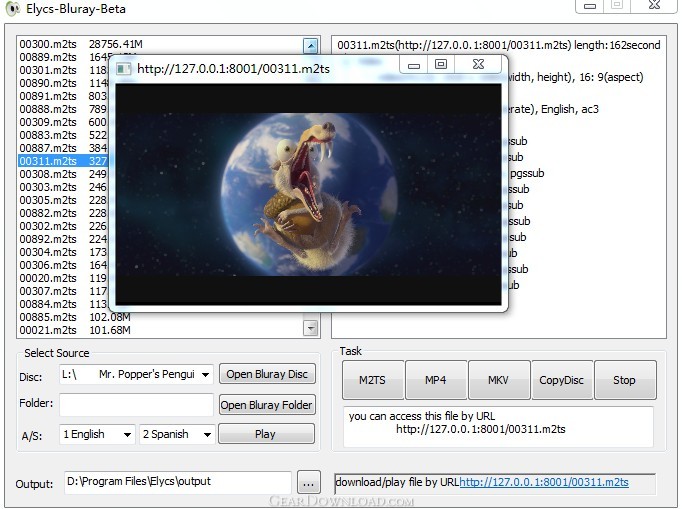The image size is (682, 509).
Task: Select 00889.m2ts in the file list
Action: click(64, 57)
